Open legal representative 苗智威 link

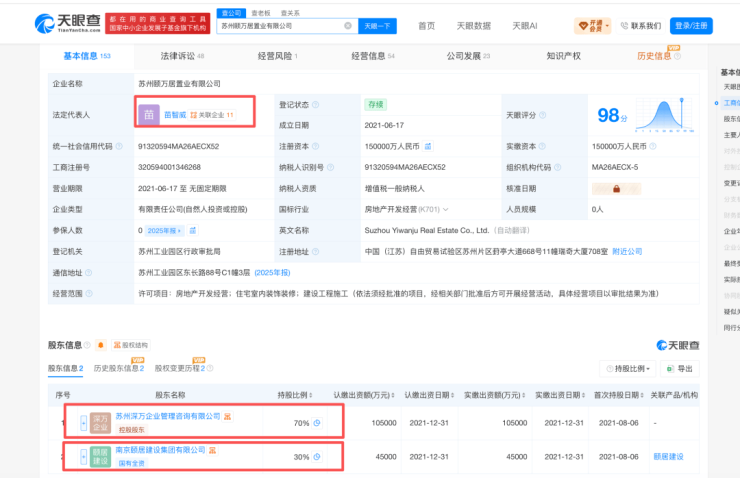[175, 115]
